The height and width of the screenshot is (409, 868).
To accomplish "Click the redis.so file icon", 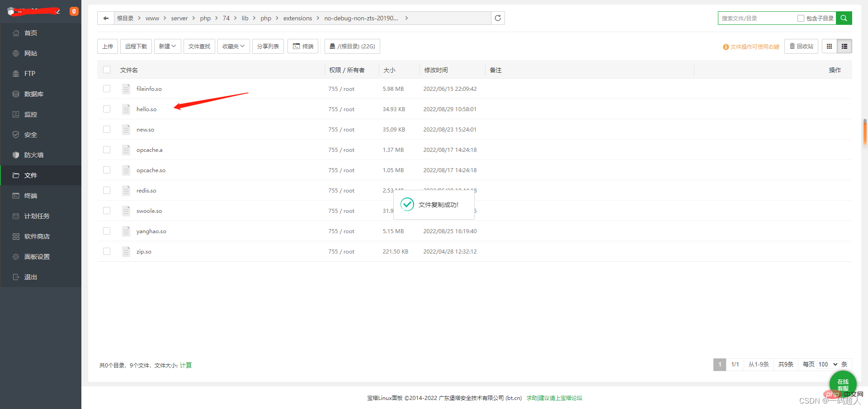I will click(x=126, y=190).
